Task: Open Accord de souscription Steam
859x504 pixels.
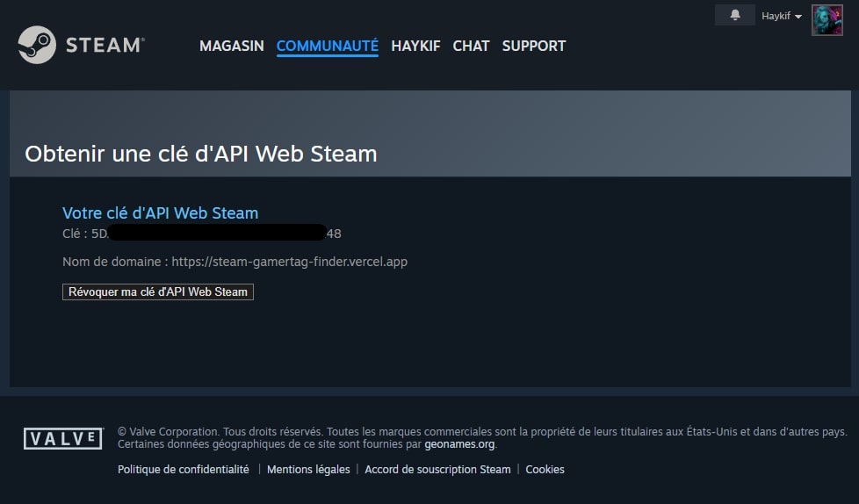Action: [x=437, y=470]
